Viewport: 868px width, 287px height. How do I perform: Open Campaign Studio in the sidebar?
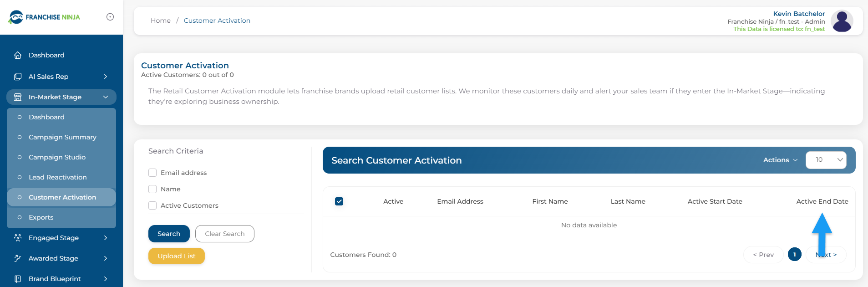57,157
